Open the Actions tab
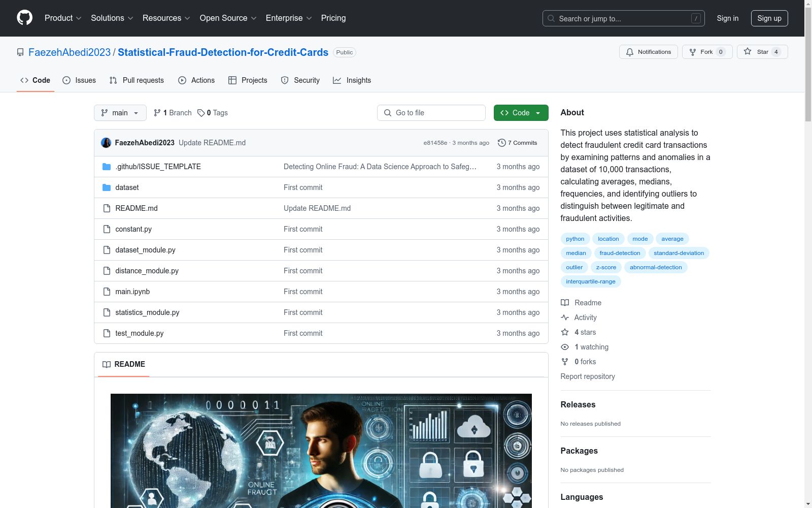812x508 pixels. coord(196,80)
